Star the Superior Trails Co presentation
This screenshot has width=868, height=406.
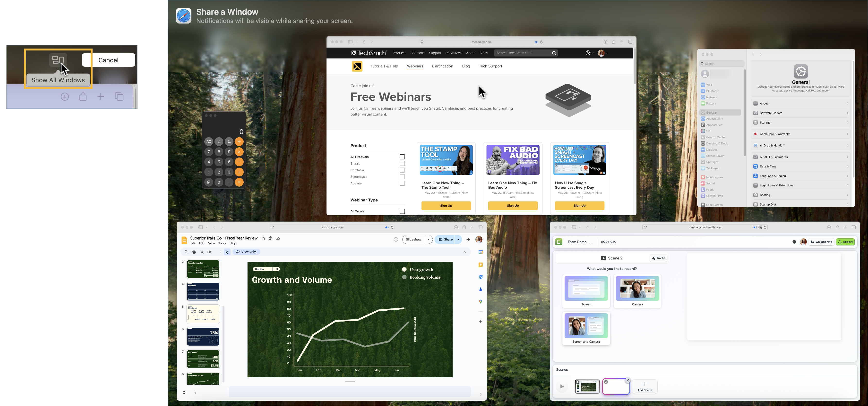264,238
